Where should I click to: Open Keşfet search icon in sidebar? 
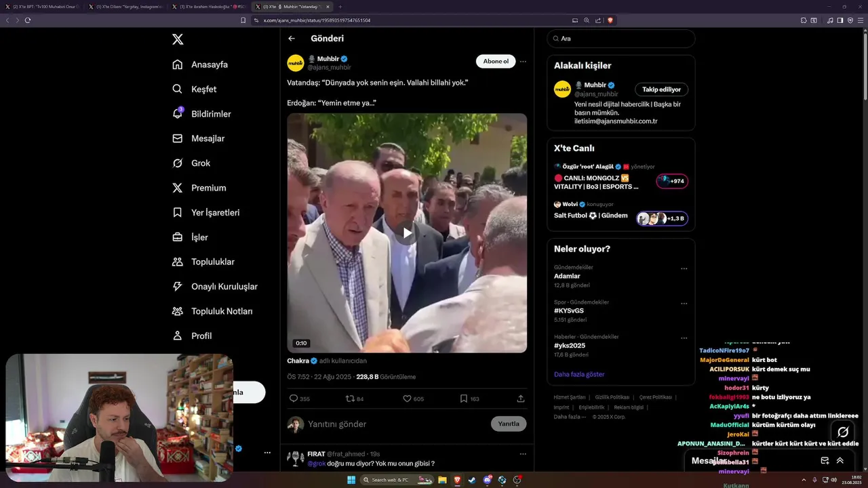tap(177, 89)
